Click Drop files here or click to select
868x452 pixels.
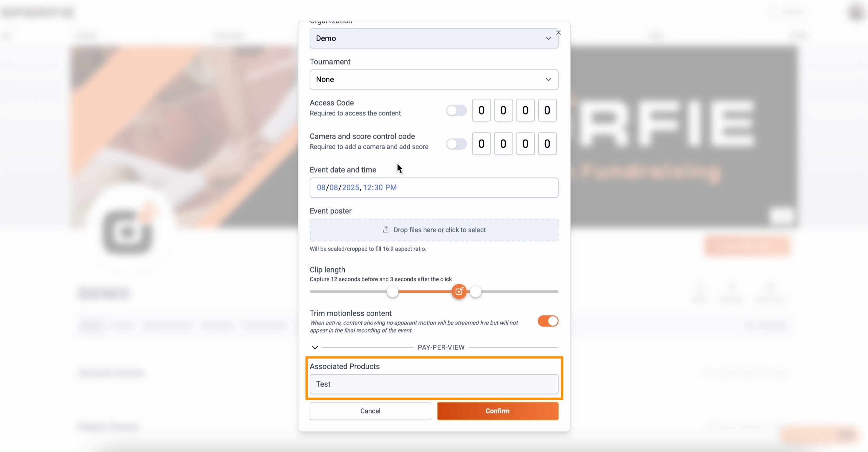click(439, 230)
